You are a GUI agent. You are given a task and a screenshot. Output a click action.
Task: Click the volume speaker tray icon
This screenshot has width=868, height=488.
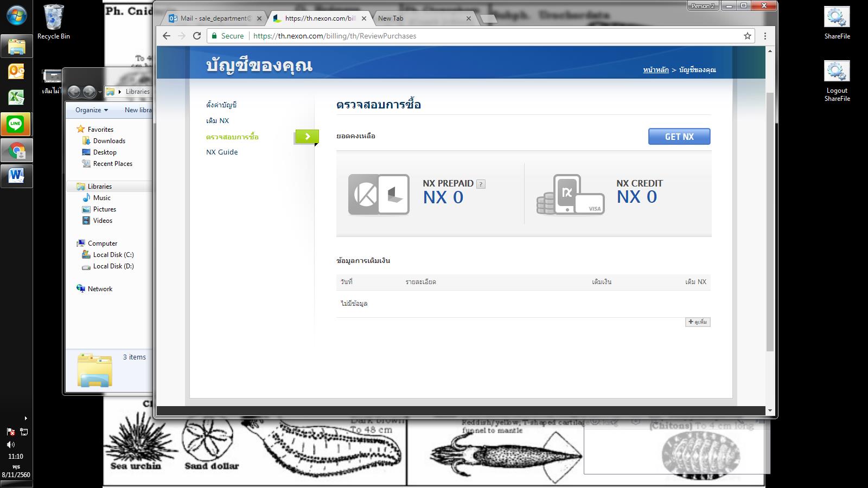(x=11, y=444)
